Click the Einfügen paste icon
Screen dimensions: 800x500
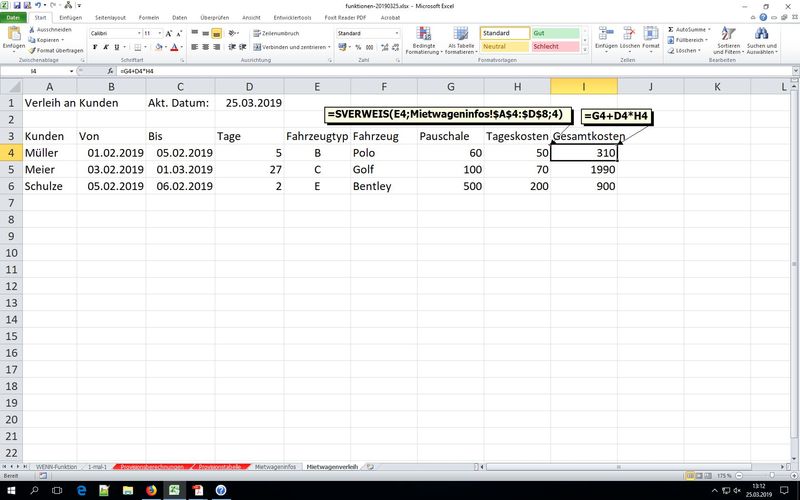click(x=13, y=36)
